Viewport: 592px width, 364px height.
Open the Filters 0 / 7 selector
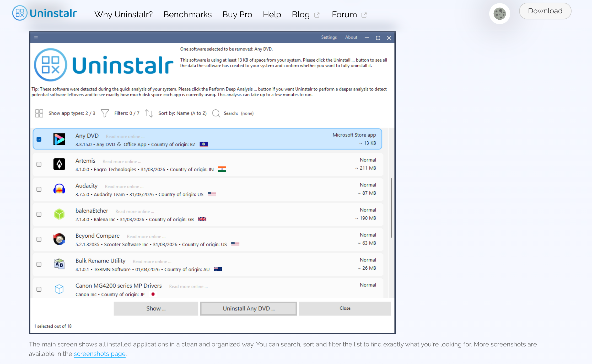tap(127, 113)
